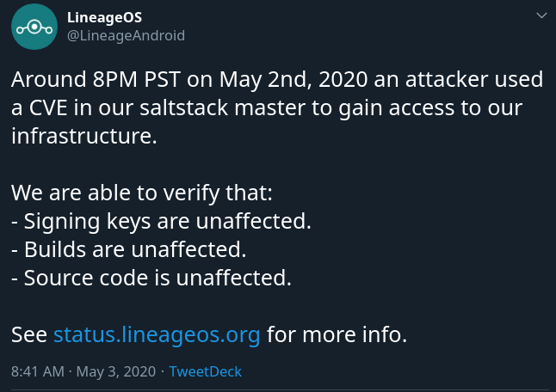The image size is (556, 392).
Task: Click the 'for more info.' text
Action: pos(337,334)
